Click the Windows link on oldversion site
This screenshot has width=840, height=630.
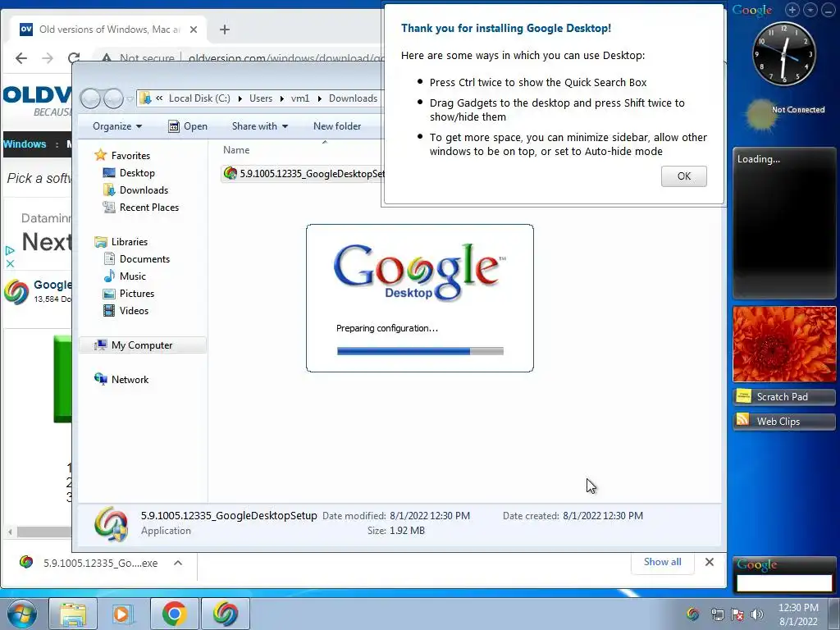click(25, 144)
